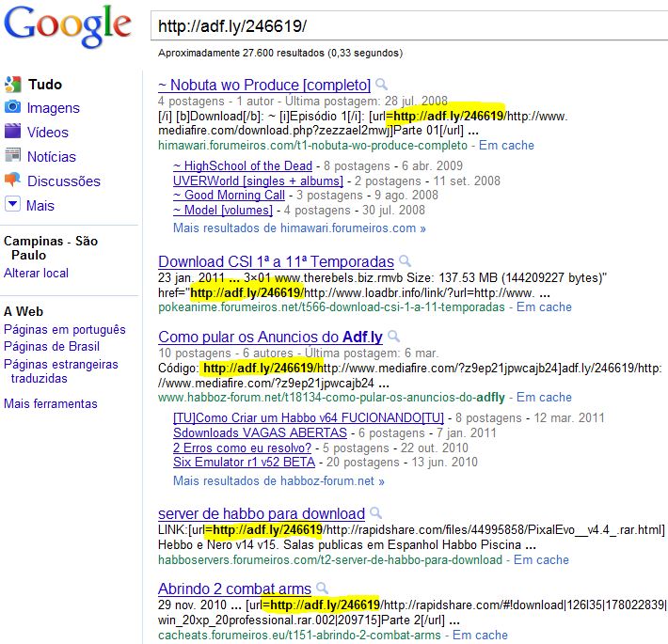Click Aproximadamente 27.600 resultados text
The width and height of the screenshot is (668, 644).
point(280,54)
